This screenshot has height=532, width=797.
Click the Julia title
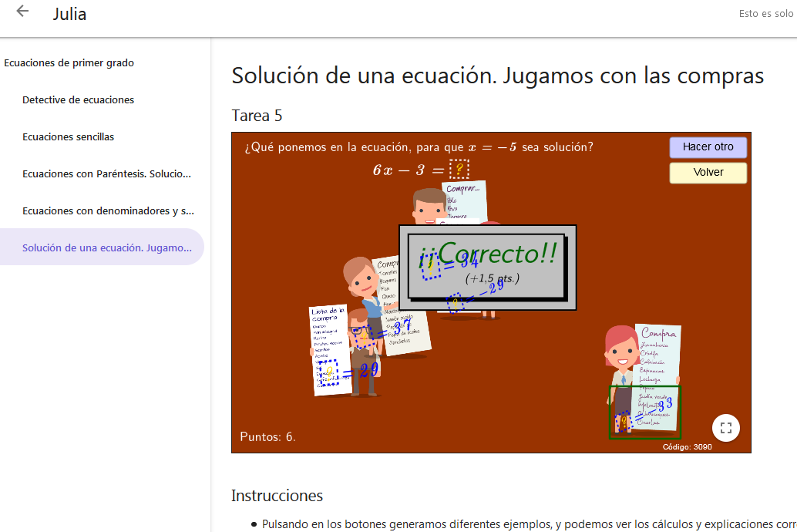(x=69, y=14)
